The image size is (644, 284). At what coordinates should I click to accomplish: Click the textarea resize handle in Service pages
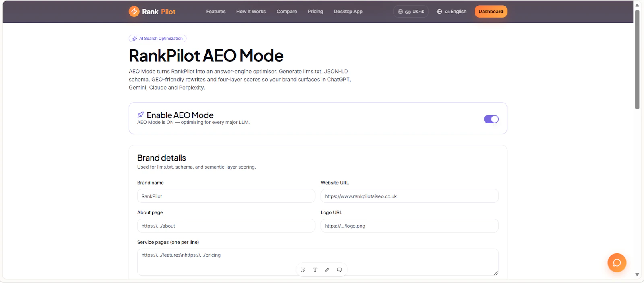pos(496,273)
